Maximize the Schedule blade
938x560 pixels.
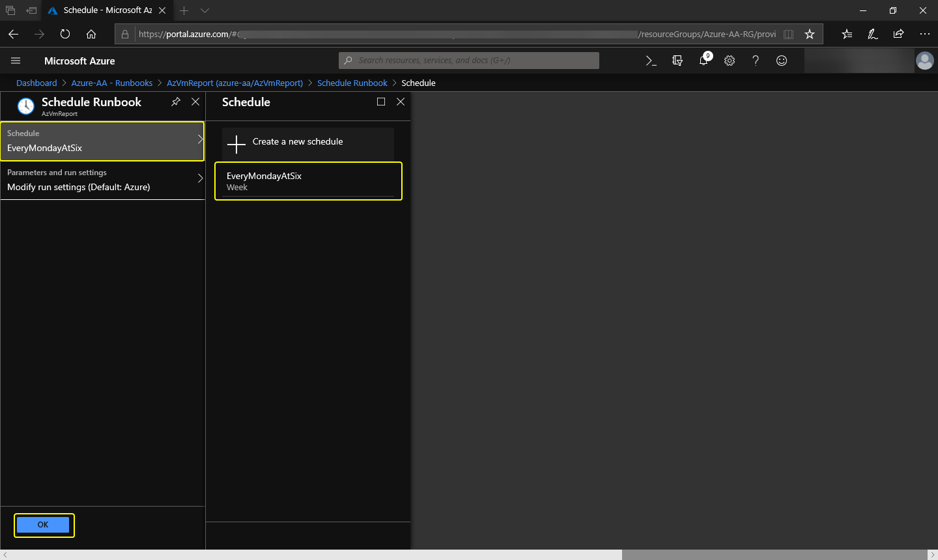click(x=381, y=102)
